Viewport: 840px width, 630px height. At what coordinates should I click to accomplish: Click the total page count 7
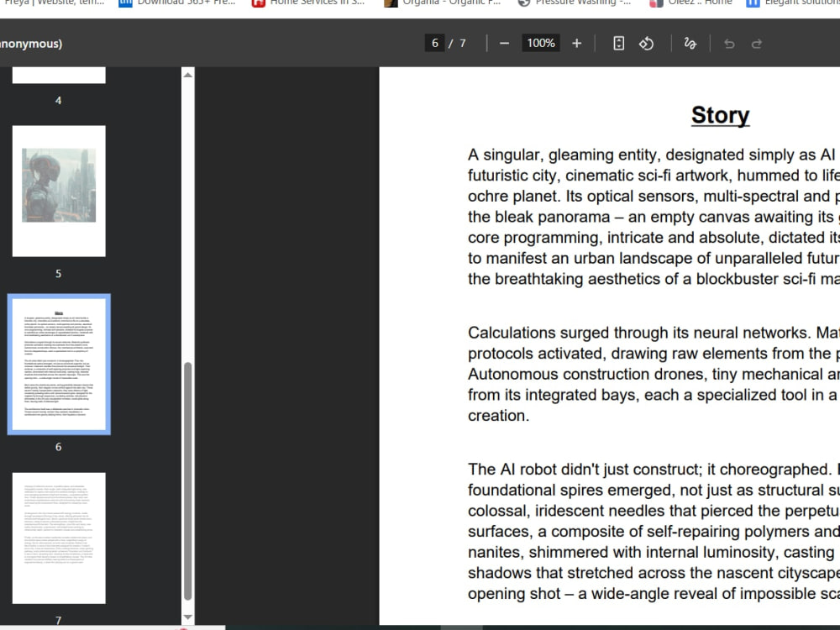pos(462,44)
